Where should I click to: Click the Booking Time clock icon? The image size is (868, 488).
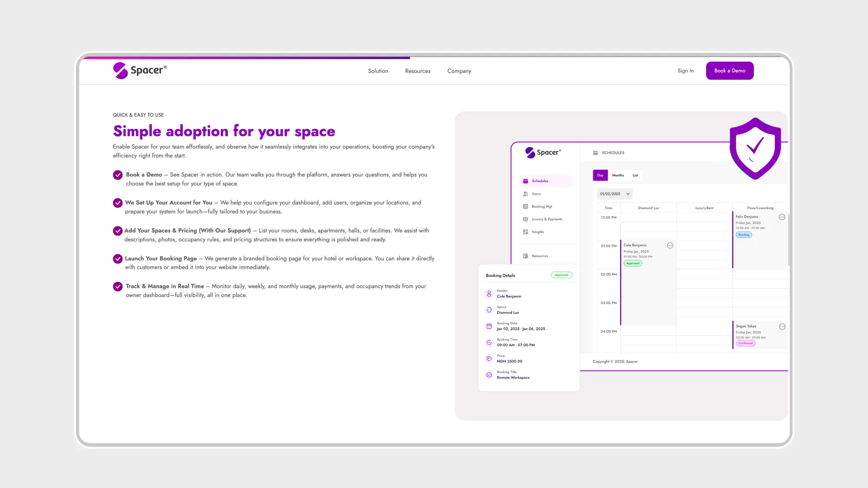click(x=489, y=342)
